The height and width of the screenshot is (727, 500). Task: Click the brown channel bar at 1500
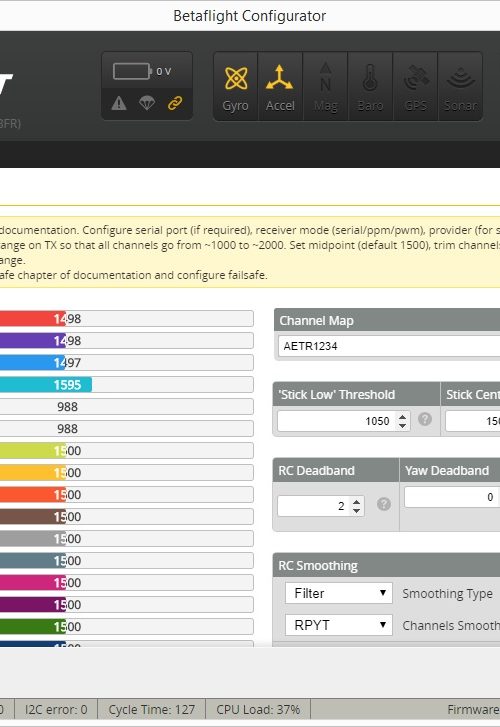126,517
